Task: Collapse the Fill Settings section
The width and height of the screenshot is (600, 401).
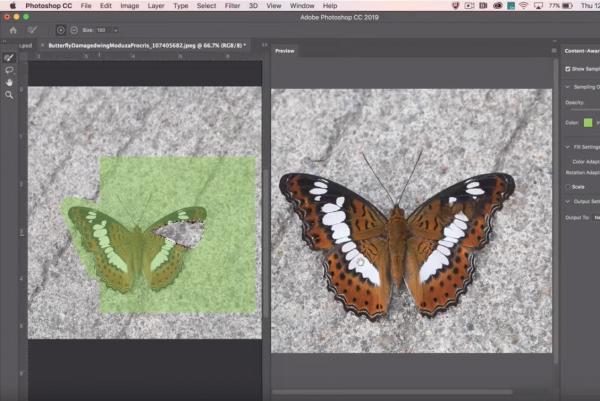Action: [567, 147]
